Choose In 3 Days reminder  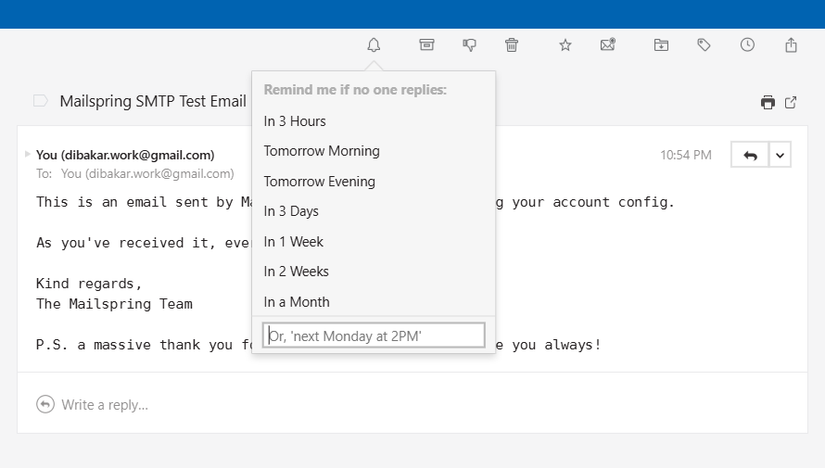pyautogui.click(x=374, y=211)
